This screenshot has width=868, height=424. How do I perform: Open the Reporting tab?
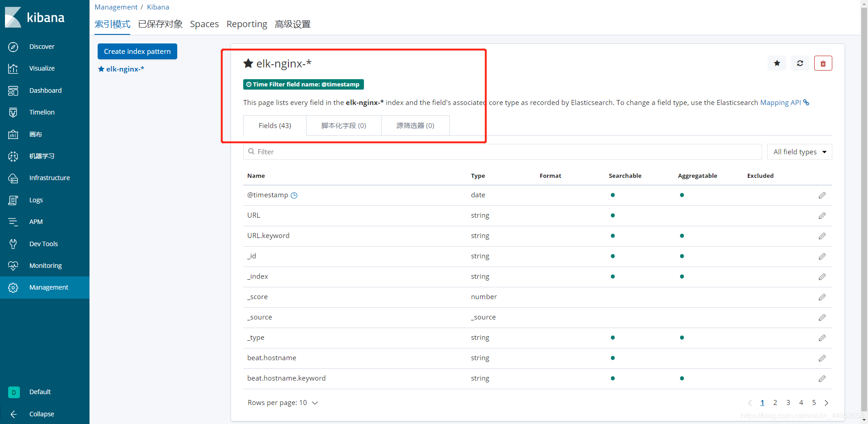pos(247,24)
